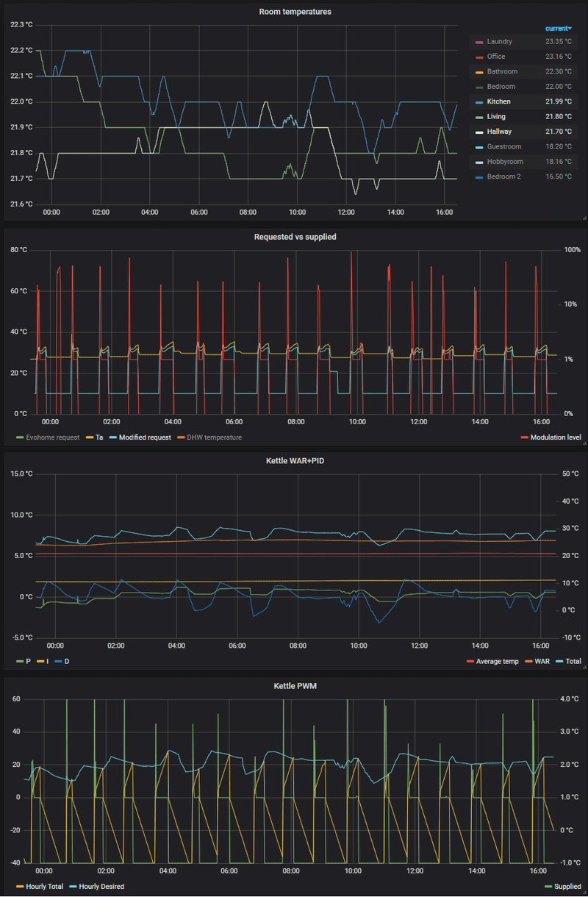Toggle the Hourly Desired series

click(101, 886)
